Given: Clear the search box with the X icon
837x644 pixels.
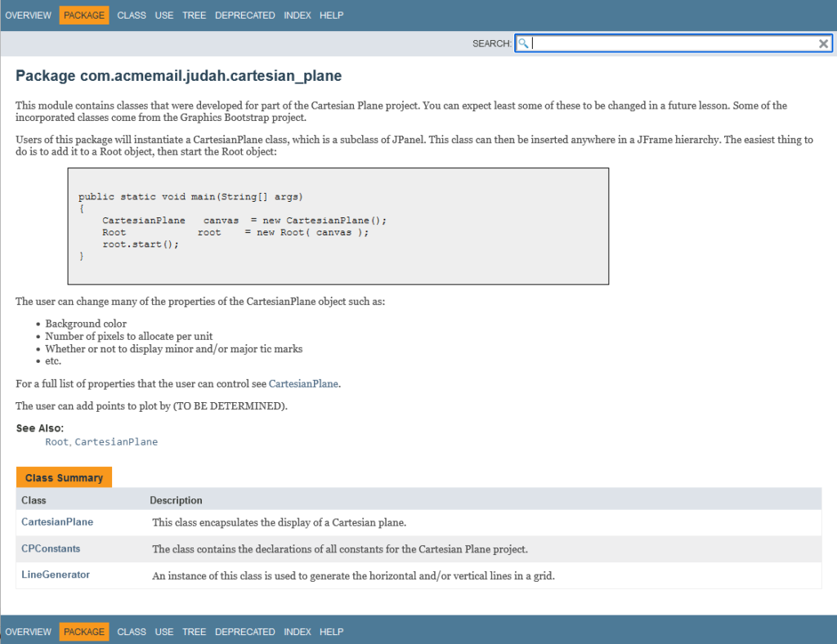Looking at the screenshot, I should click(x=824, y=44).
